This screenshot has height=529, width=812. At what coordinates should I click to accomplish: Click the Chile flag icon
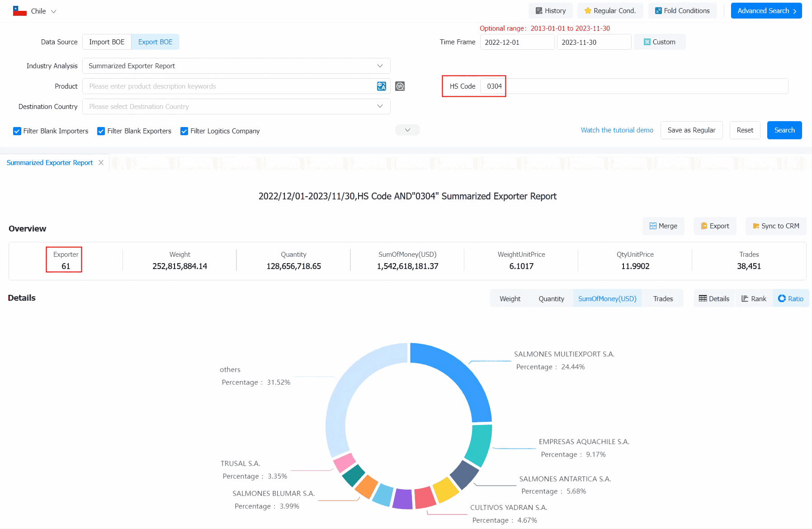19,11
